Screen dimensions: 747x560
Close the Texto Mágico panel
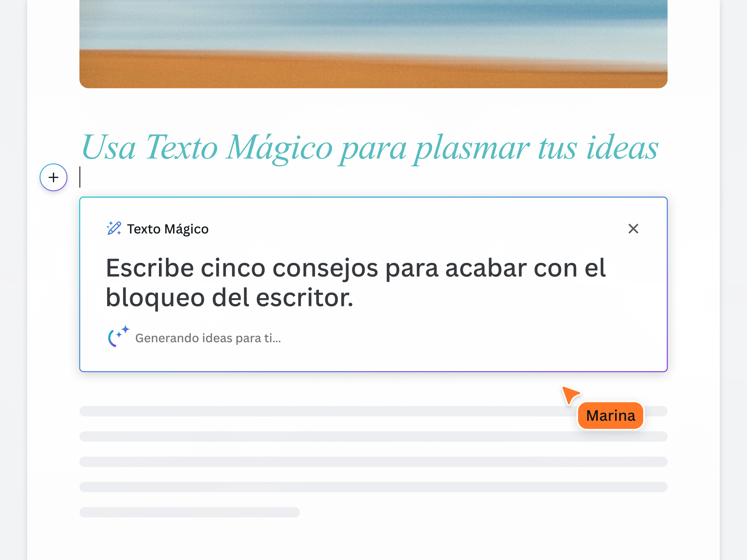pos(633,229)
